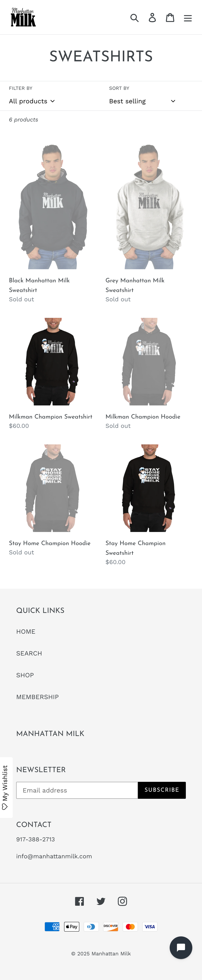Click the SUBSCRIBE button
This screenshot has height=980, width=202.
click(162, 790)
